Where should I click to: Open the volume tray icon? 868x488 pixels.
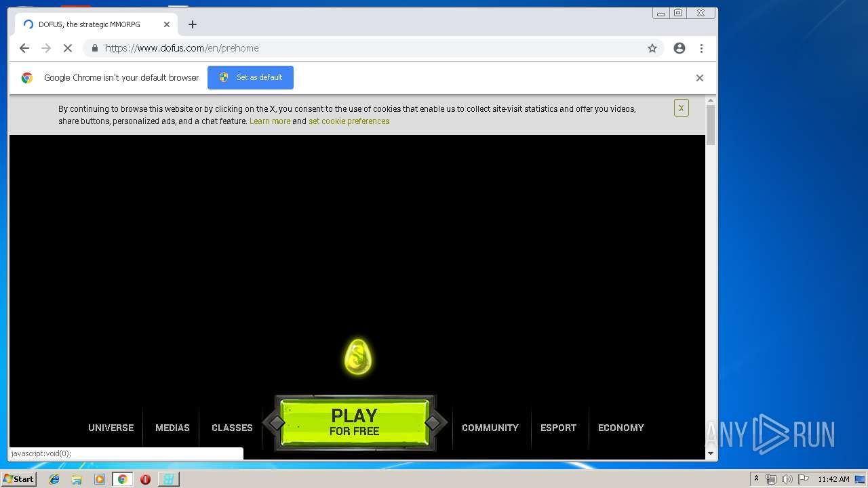pyautogui.click(x=787, y=479)
